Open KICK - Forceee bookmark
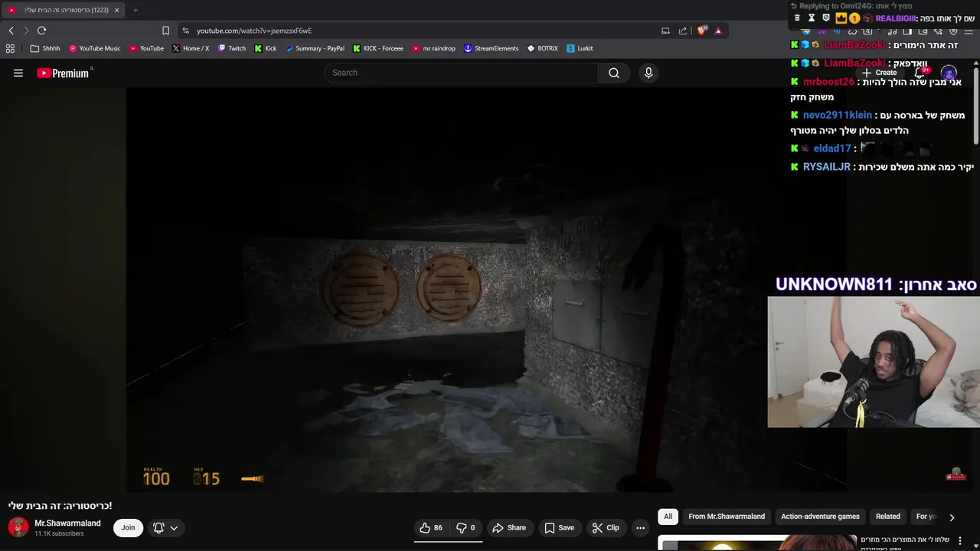Image resolution: width=980 pixels, height=551 pixels. tap(378, 48)
